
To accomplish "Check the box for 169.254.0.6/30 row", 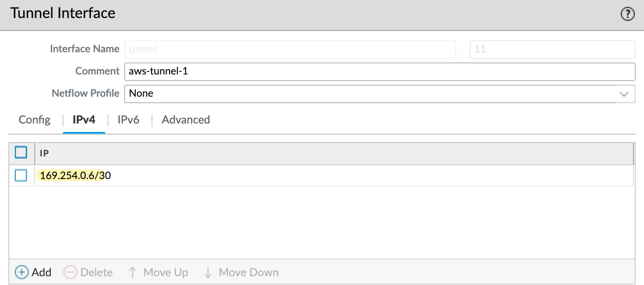I will tap(21, 175).
